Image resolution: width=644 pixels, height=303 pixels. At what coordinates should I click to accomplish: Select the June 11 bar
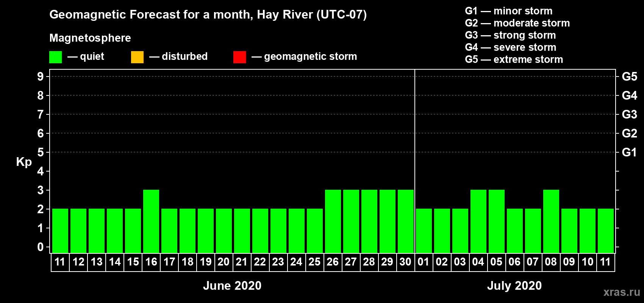[x=60, y=231]
